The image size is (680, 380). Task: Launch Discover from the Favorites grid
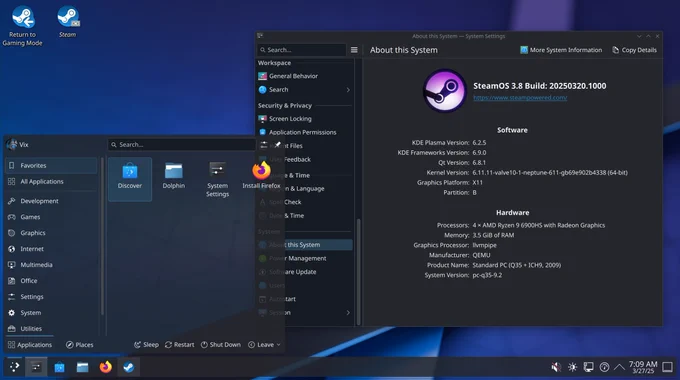[x=130, y=179]
